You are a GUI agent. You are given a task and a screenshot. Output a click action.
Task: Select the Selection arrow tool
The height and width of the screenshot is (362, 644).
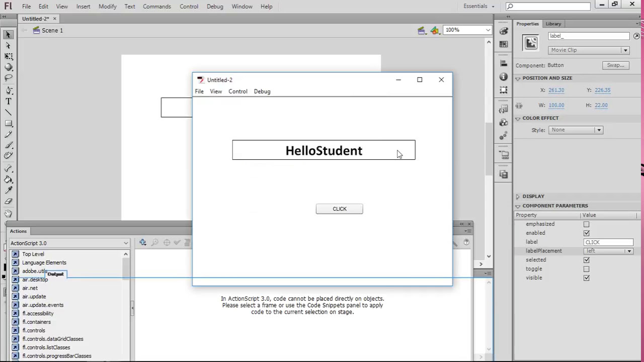pyautogui.click(x=8, y=35)
